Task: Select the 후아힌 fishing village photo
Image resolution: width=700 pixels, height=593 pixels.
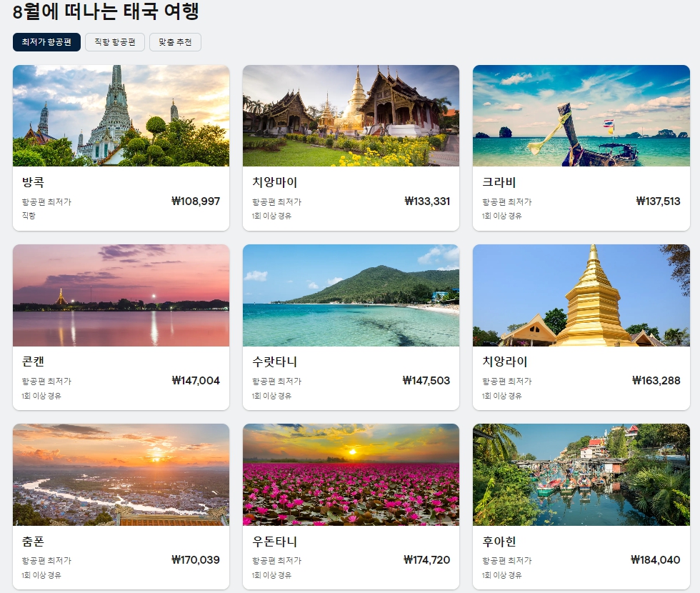Action: coord(581,474)
